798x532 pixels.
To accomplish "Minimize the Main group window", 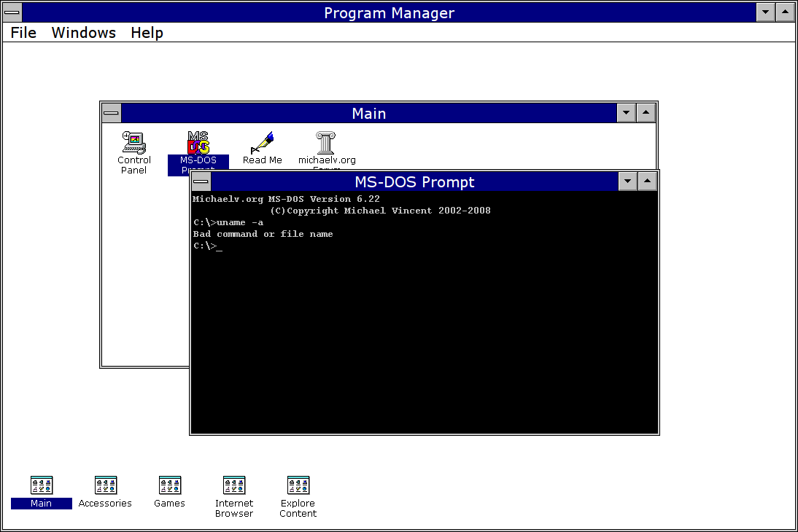I will pyautogui.click(x=626, y=113).
